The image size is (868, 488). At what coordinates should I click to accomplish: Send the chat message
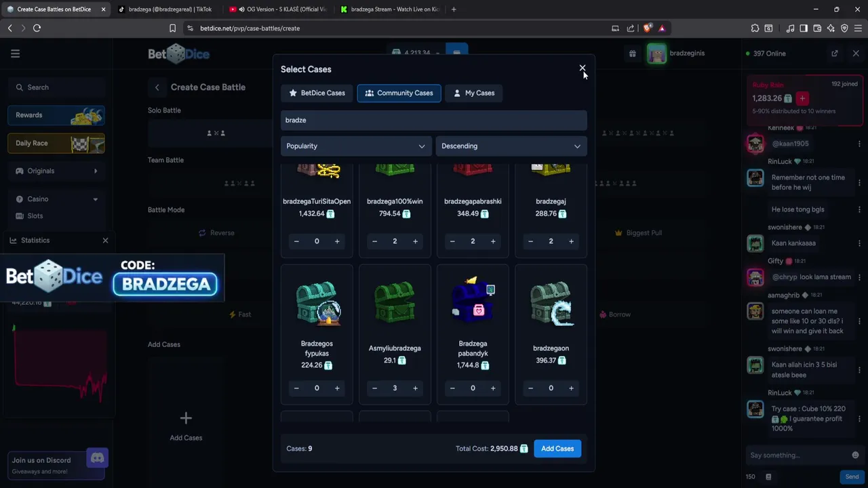pyautogui.click(x=852, y=476)
